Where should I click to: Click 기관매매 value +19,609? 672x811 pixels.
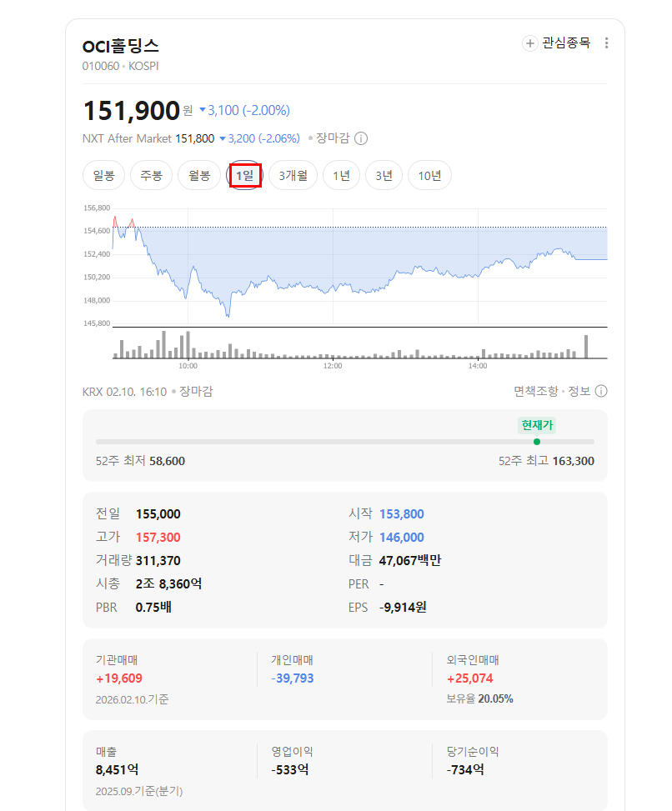pos(119,678)
